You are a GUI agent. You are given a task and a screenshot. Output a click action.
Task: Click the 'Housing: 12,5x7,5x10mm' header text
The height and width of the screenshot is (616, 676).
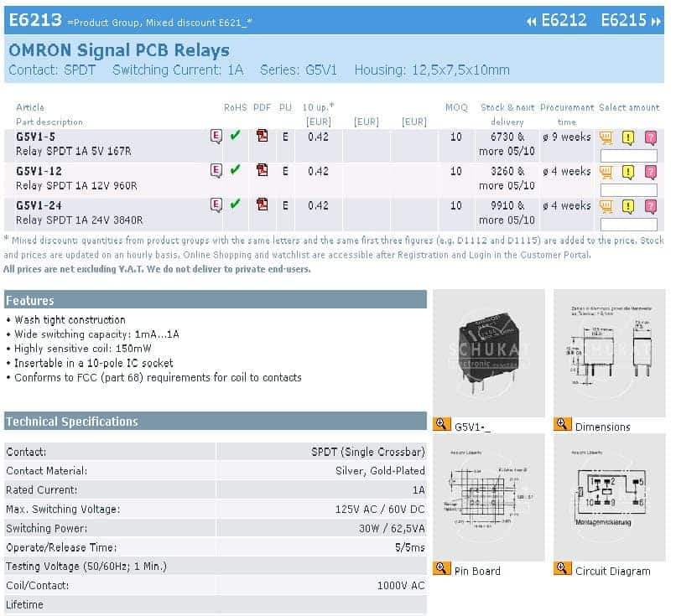click(x=432, y=70)
